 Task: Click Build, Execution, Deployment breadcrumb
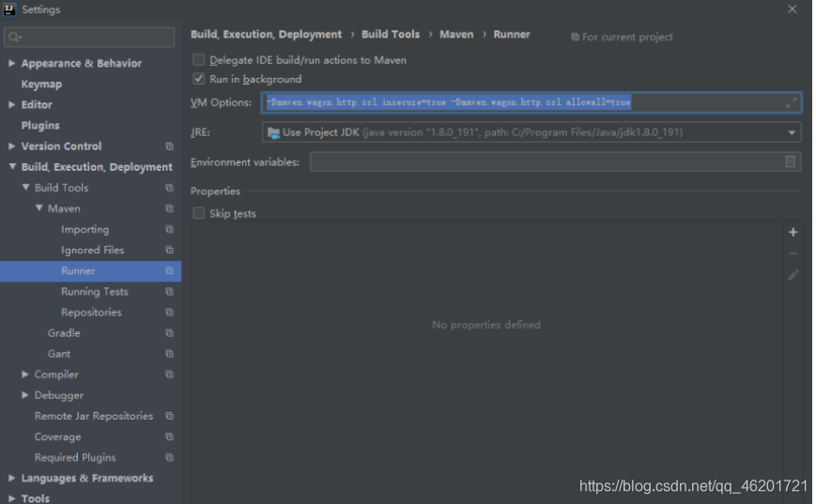click(266, 35)
